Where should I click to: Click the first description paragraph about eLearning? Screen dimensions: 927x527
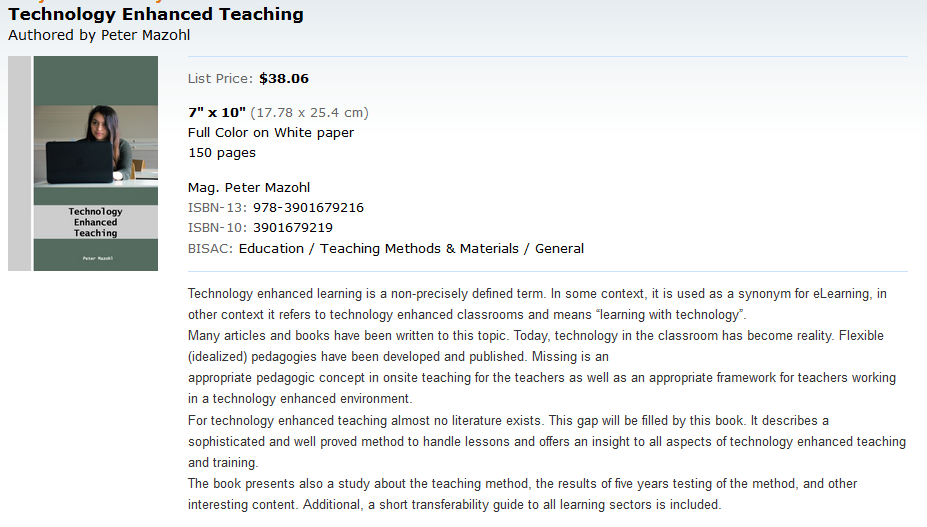point(537,304)
